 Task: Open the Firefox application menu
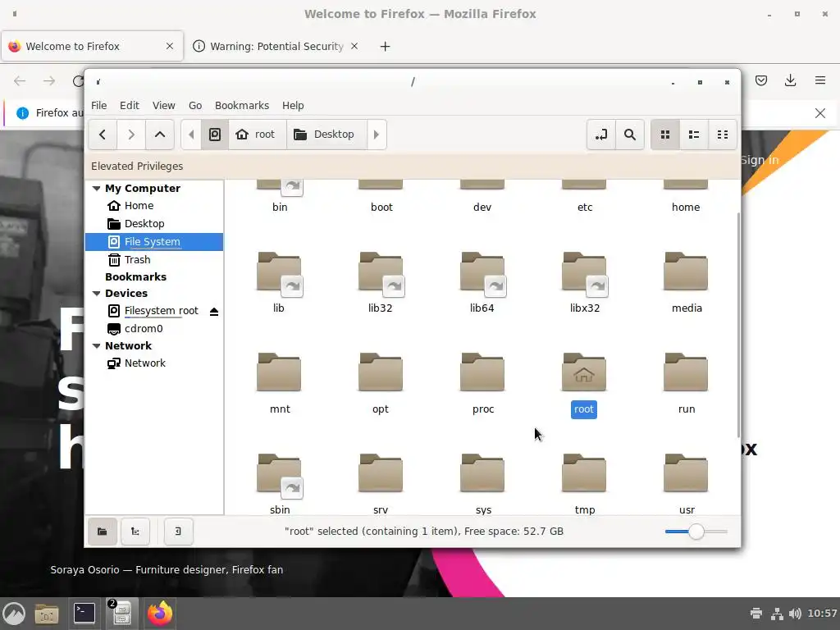point(819,80)
